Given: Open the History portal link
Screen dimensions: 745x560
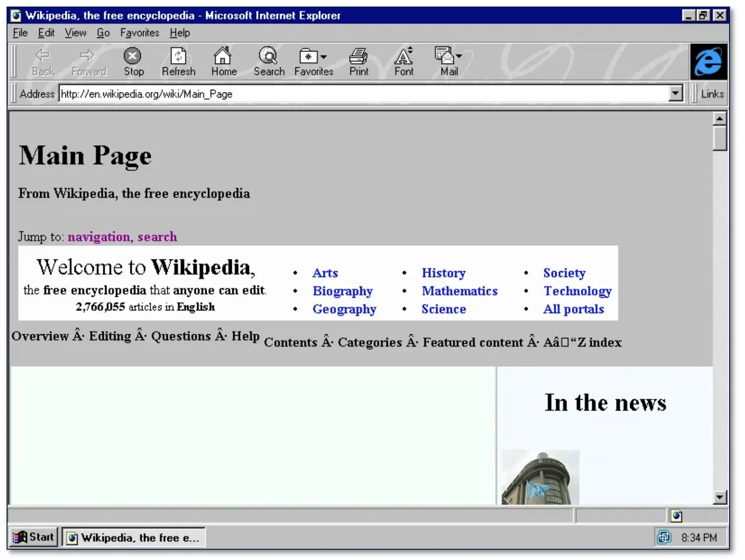Looking at the screenshot, I should pos(444,273).
